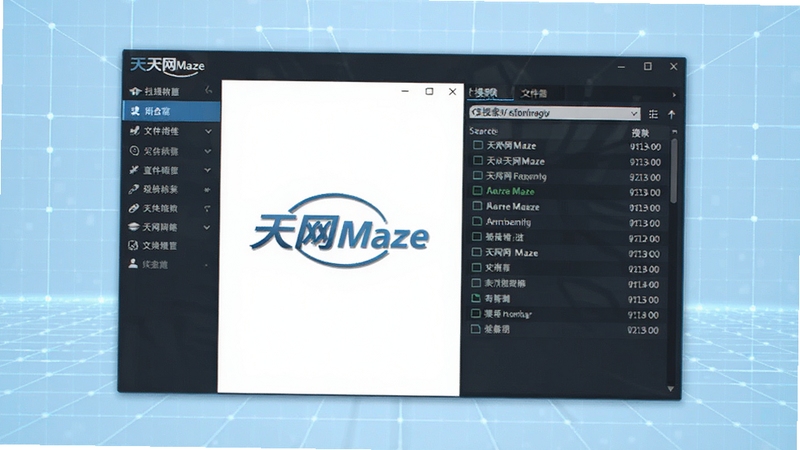Click the scrollbar up arrow near header

tap(674, 132)
